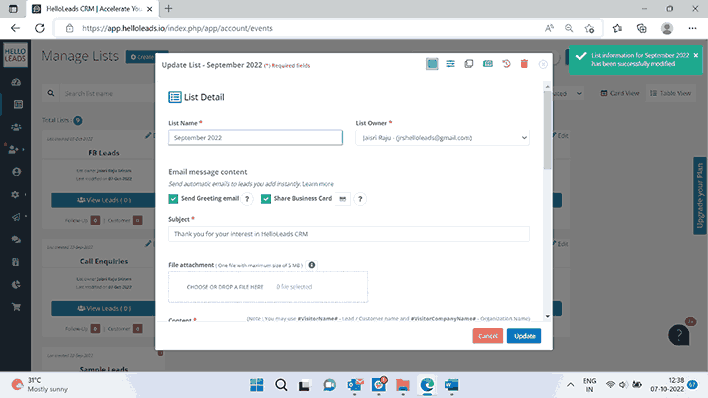Click the Create button next to Manage Lists
Screen dimensions: 708x398
(x=141, y=57)
